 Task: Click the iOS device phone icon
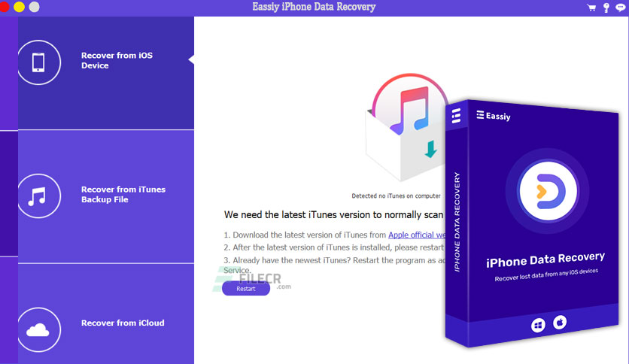[38, 62]
